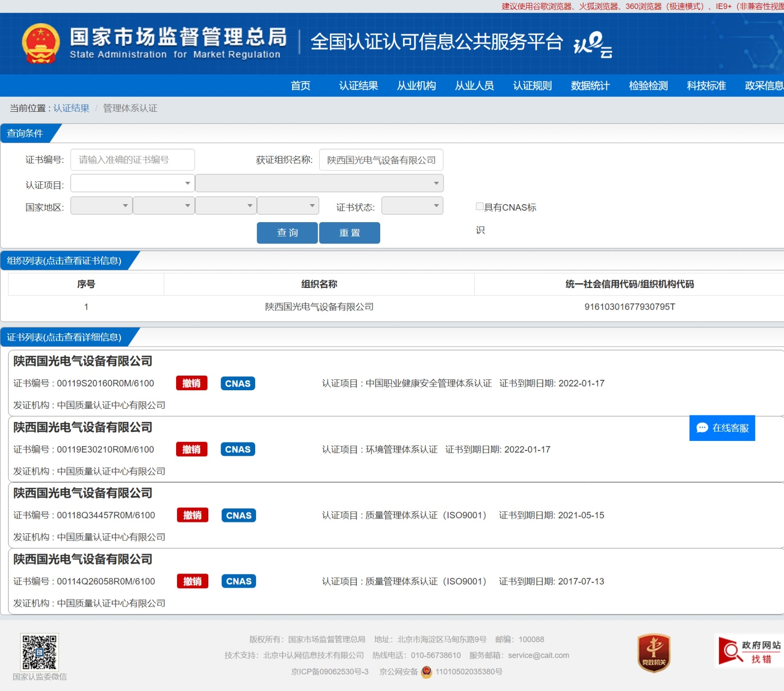
Task: Click CNAS badge for certificate 00114Q26058R0M/6100
Action: pos(239,581)
